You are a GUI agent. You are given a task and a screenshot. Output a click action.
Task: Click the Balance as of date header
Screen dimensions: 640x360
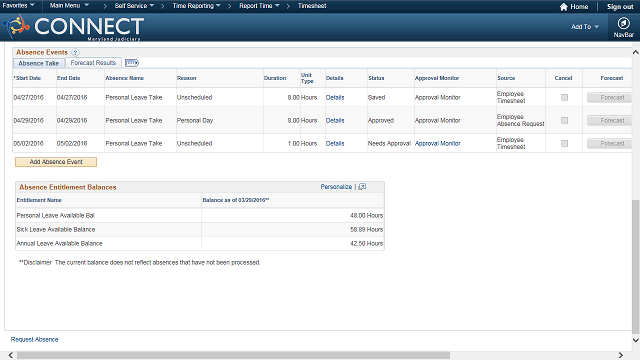click(x=236, y=200)
